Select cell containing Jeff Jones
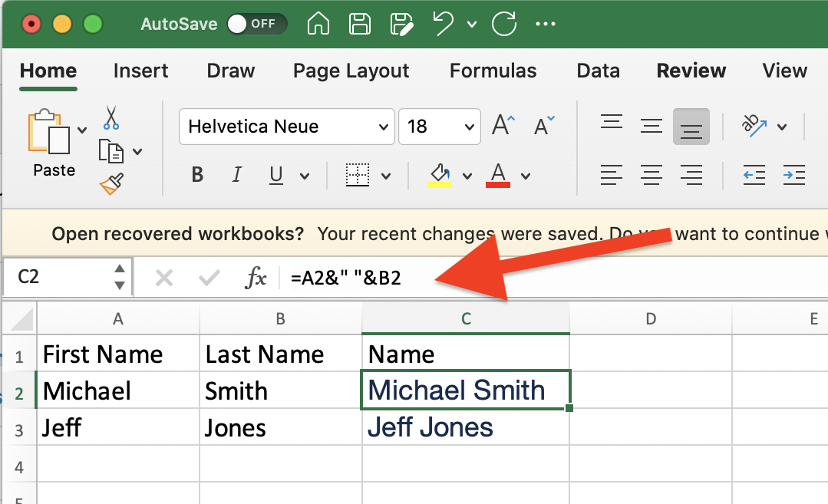The height and width of the screenshot is (504, 828). click(x=465, y=427)
